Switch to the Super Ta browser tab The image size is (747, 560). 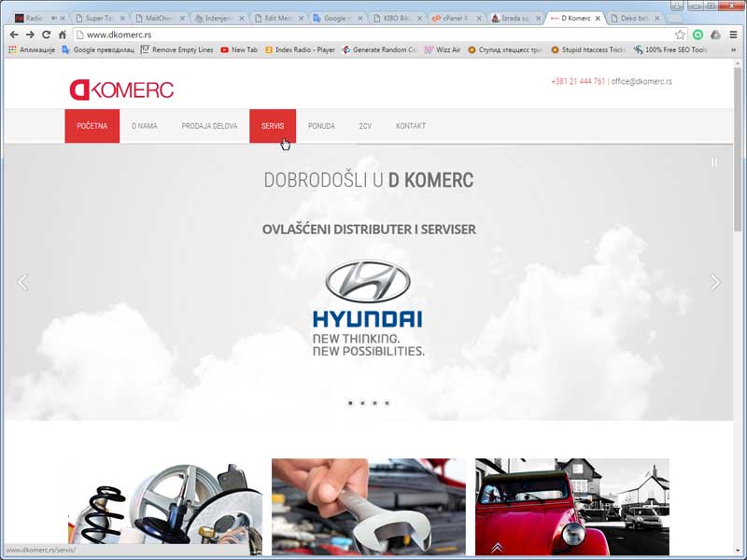(98, 18)
